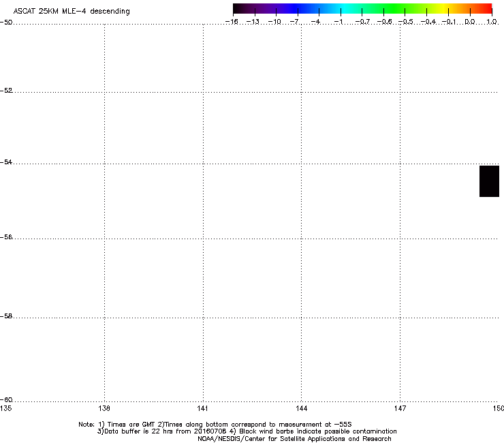Click the ASCAT 25KM MLE-4 descending title
Image resolution: width=504 pixels, height=443 pixels.
pyautogui.click(x=72, y=12)
